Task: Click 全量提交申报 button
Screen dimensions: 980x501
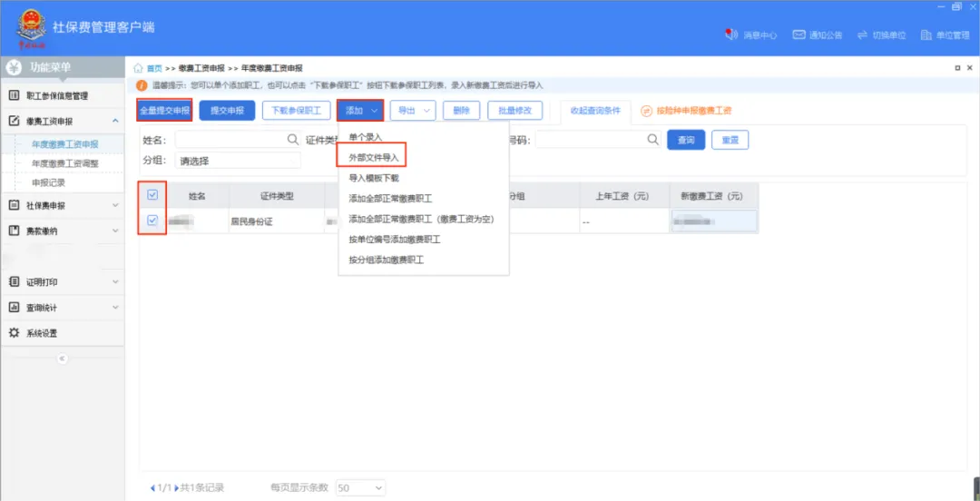Action: click(x=164, y=111)
